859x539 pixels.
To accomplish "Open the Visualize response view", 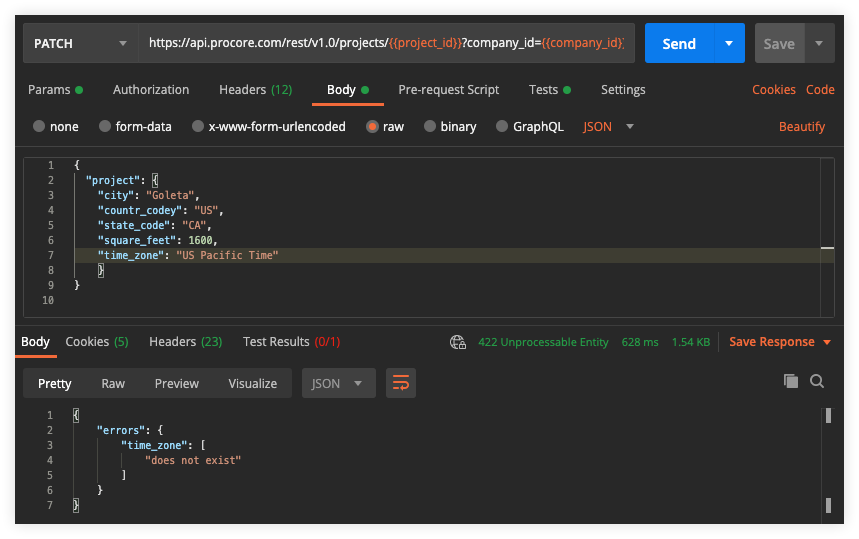I will (x=253, y=383).
